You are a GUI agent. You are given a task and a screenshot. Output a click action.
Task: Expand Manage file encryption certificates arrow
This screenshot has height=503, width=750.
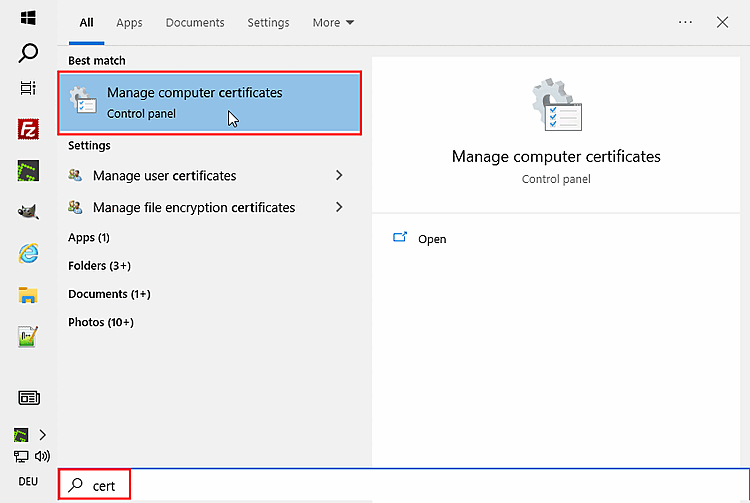[339, 208]
